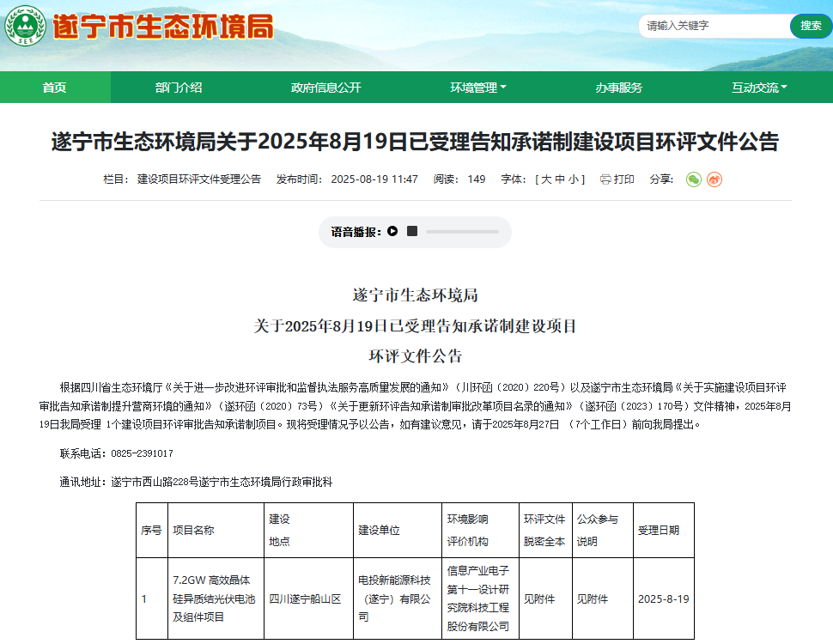
Task: Stop the voice broadcast playback
Action: [x=413, y=231]
